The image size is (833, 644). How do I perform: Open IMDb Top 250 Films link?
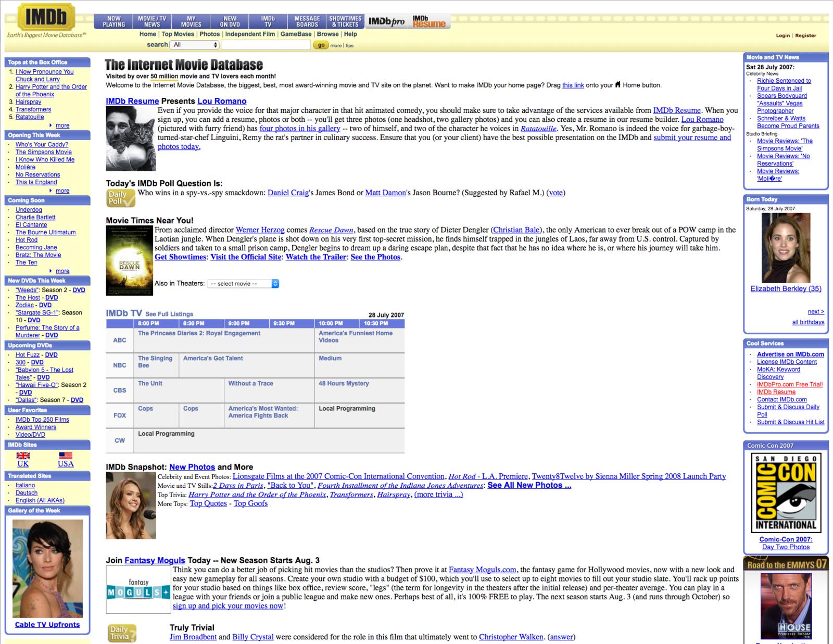pos(42,420)
